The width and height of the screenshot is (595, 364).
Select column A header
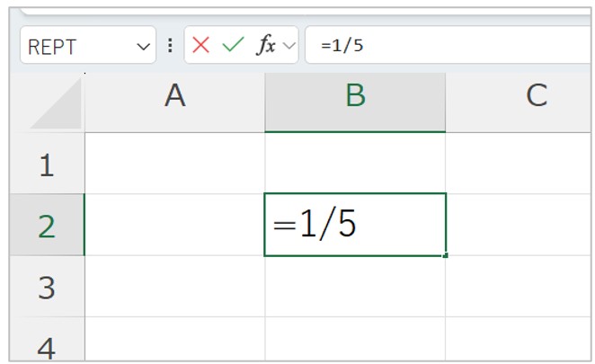pyautogui.click(x=175, y=102)
